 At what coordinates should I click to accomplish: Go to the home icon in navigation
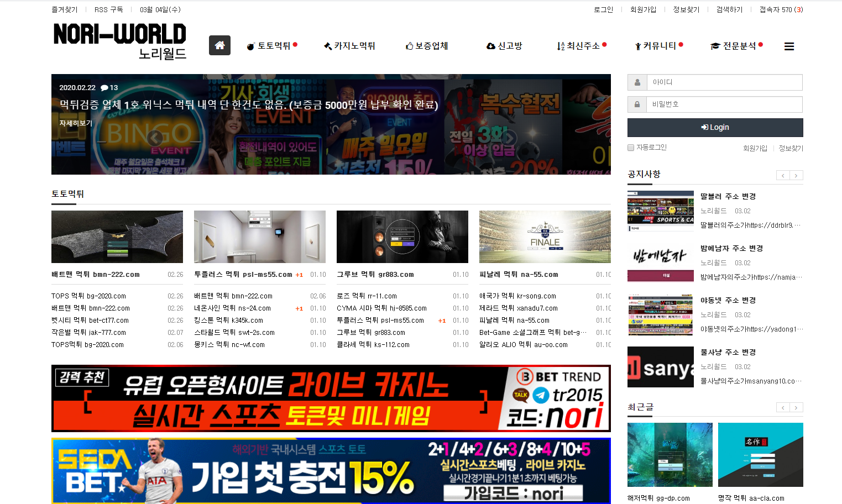pyautogui.click(x=219, y=45)
